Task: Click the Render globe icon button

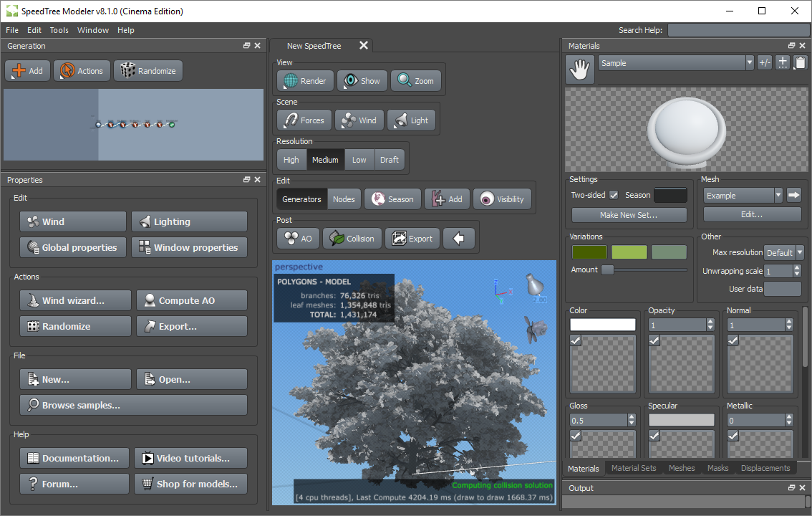Action: pos(306,81)
